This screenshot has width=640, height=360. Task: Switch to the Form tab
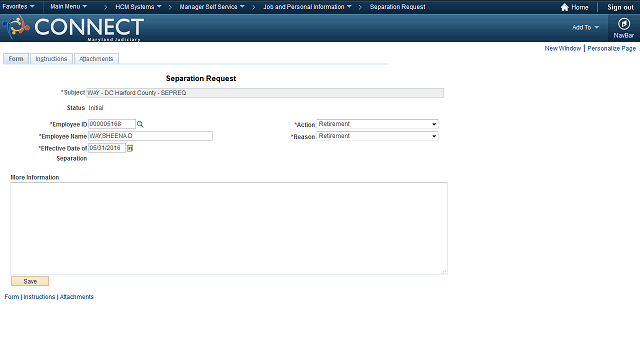(16, 59)
